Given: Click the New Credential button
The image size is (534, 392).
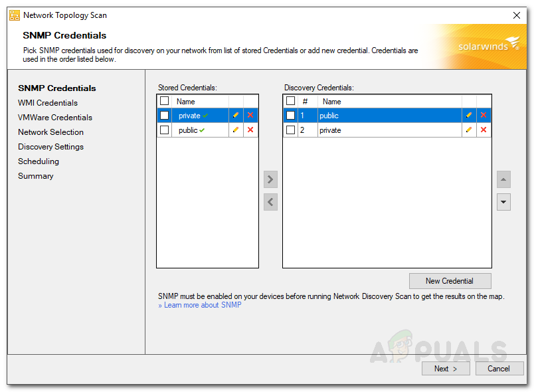Looking at the screenshot, I should (x=450, y=281).
